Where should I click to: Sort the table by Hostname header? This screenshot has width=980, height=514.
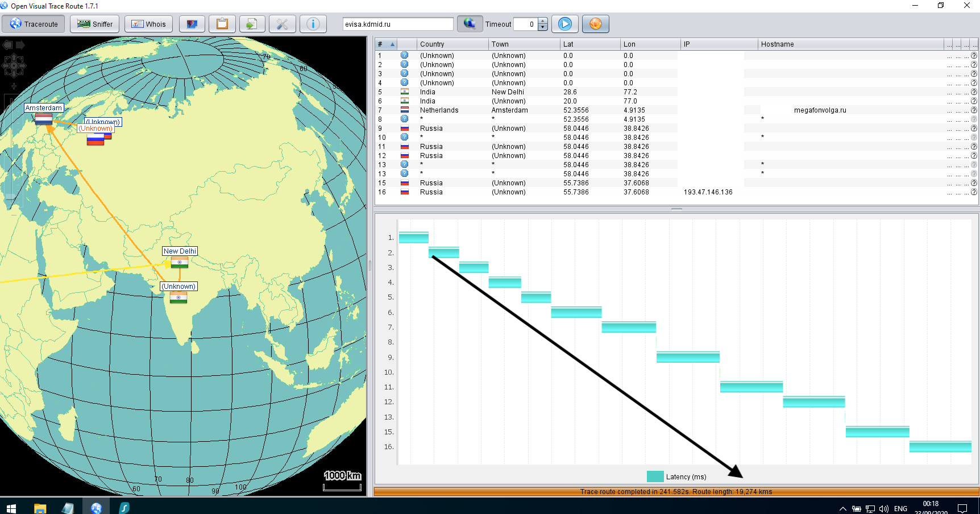point(850,44)
